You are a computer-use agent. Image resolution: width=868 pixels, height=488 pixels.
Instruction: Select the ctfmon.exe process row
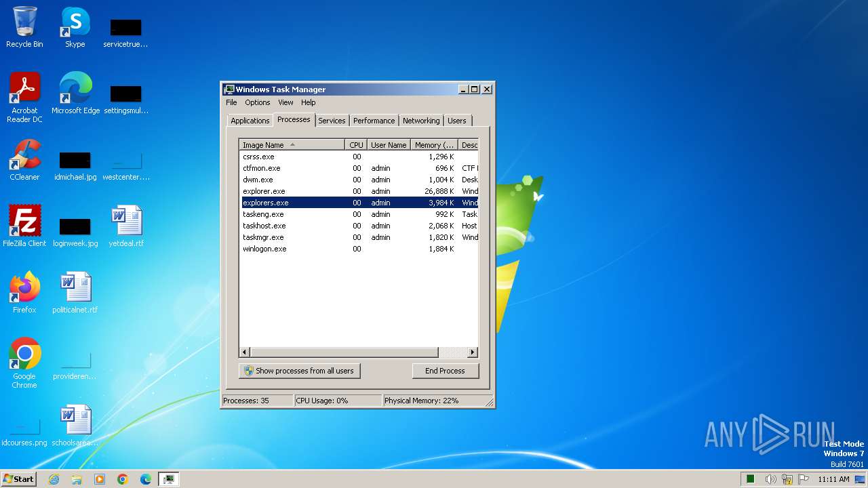point(359,168)
